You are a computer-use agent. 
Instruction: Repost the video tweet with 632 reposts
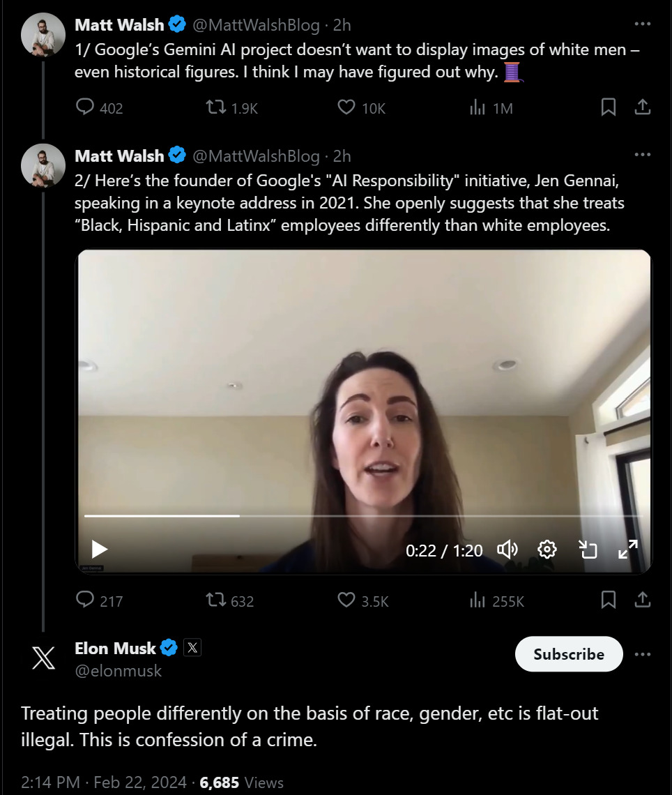(216, 600)
